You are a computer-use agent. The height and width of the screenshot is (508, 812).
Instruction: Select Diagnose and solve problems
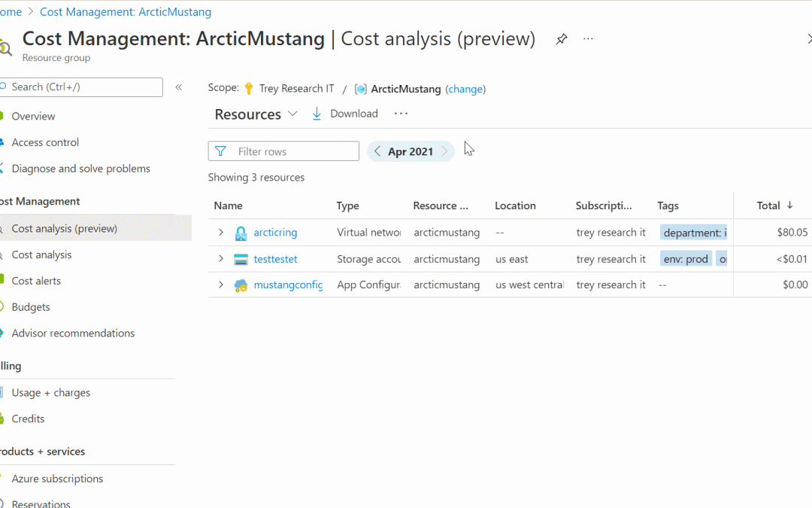80,169
